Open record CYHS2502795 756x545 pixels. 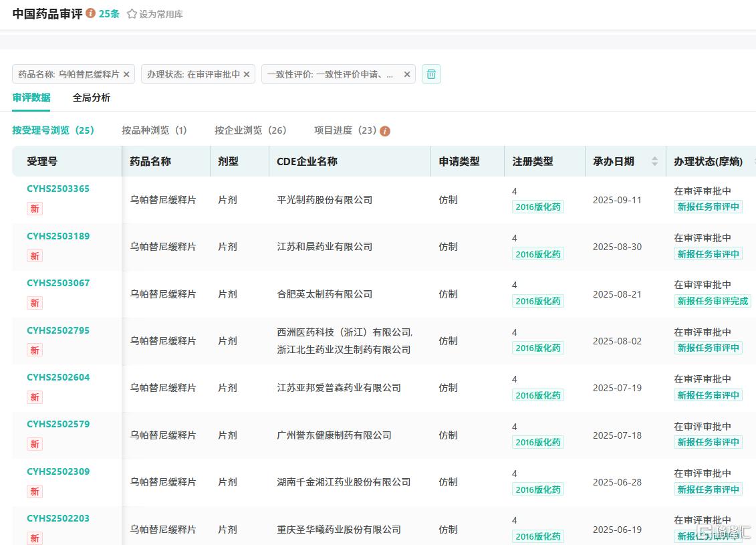coord(58,330)
